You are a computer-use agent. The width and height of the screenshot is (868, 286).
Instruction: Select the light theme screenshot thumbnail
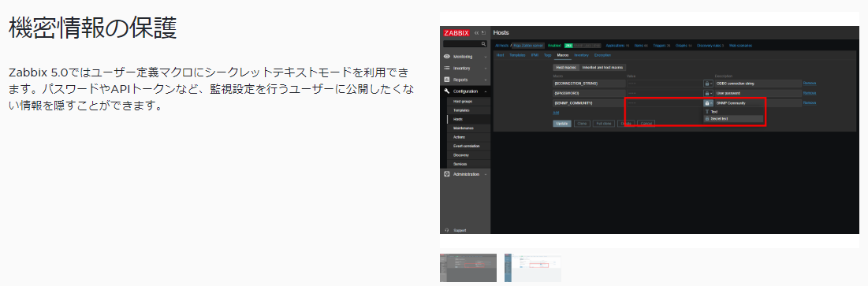coord(532,268)
